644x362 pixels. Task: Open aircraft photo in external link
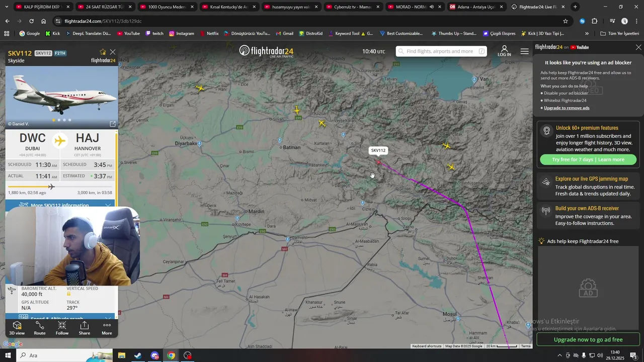click(113, 124)
